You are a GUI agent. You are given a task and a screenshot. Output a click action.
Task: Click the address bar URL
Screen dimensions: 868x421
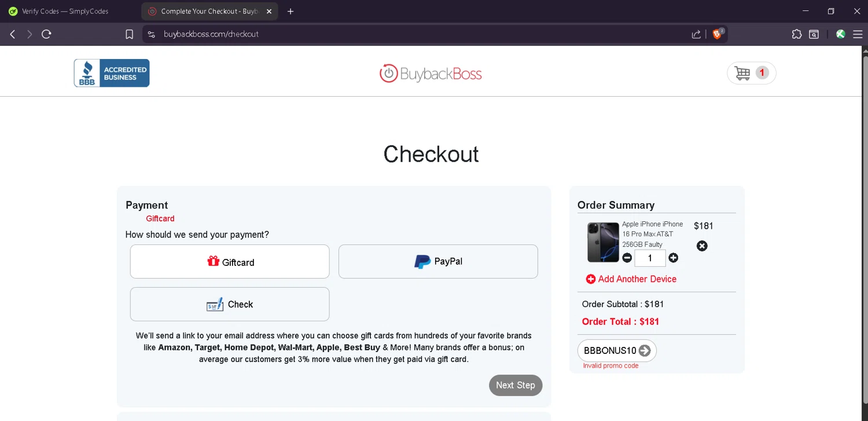pos(211,34)
